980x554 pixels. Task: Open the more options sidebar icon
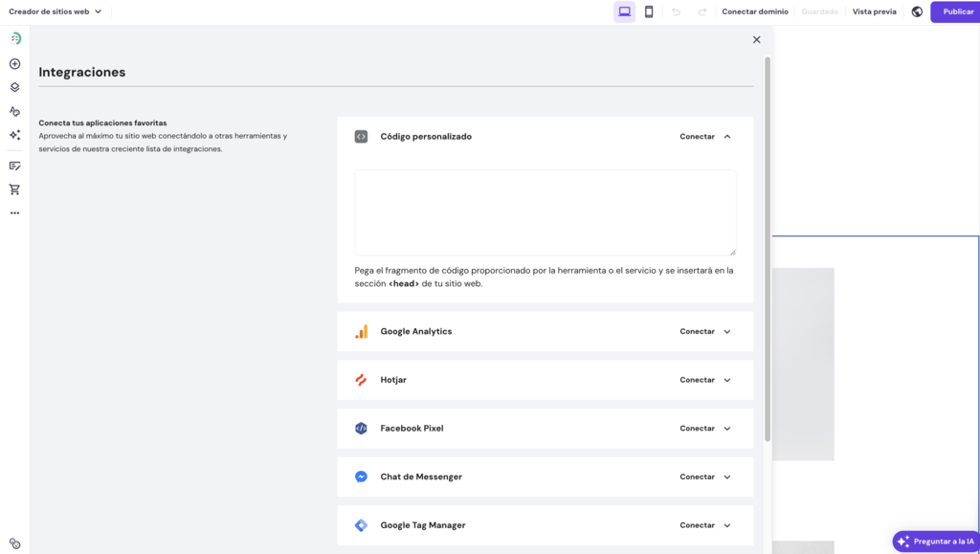pos(14,212)
